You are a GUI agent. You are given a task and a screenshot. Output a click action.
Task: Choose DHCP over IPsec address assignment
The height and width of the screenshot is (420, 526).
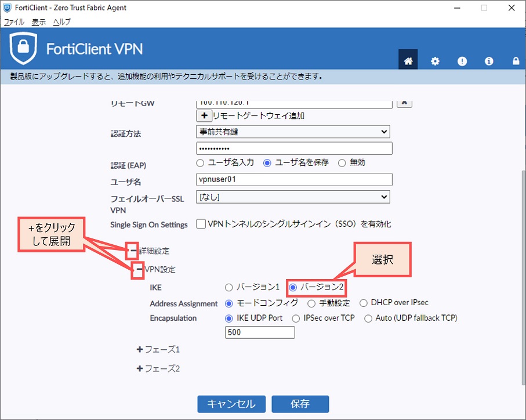tap(364, 303)
